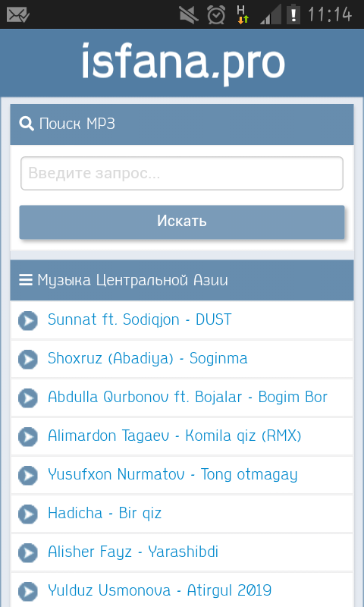The image size is (364, 607).
Task: Play icon for Alimardon Tagaev Komila qiz
Action: pyautogui.click(x=28, y=437)
